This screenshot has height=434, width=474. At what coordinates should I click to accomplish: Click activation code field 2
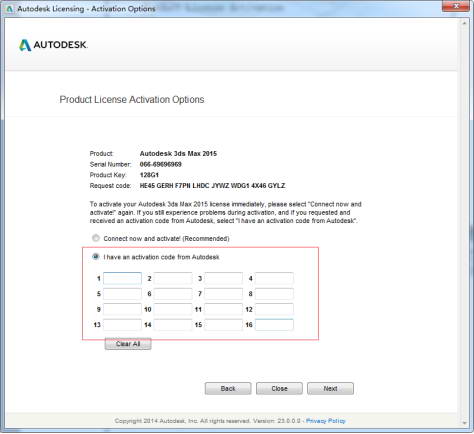click(173, 278)
